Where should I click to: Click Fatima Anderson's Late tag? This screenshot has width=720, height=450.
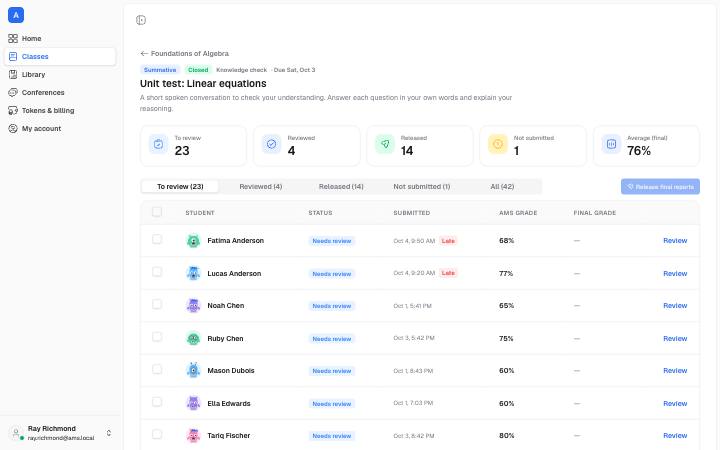tap(448, 241)
